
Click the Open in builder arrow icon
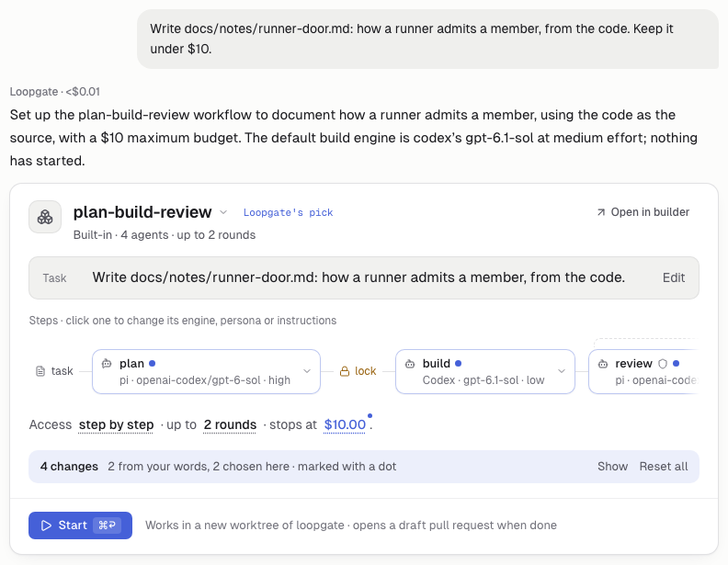pyautogui.click(x=601, y=212)
